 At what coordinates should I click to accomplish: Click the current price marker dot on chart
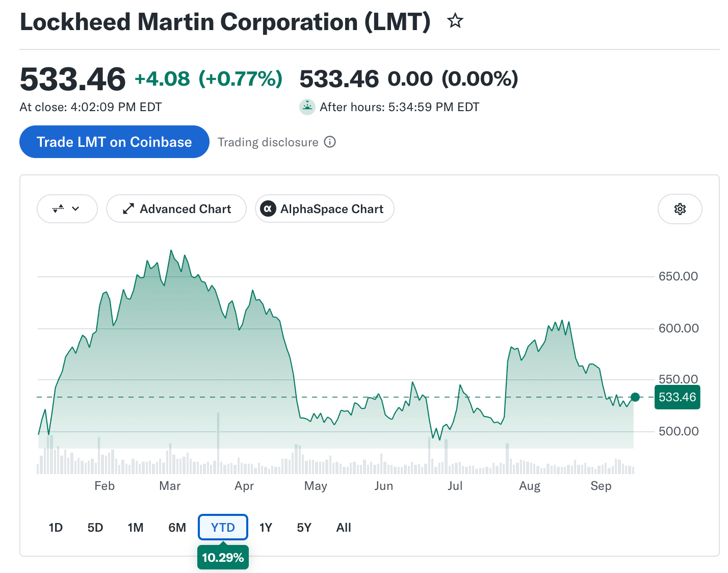pos(635,397)
